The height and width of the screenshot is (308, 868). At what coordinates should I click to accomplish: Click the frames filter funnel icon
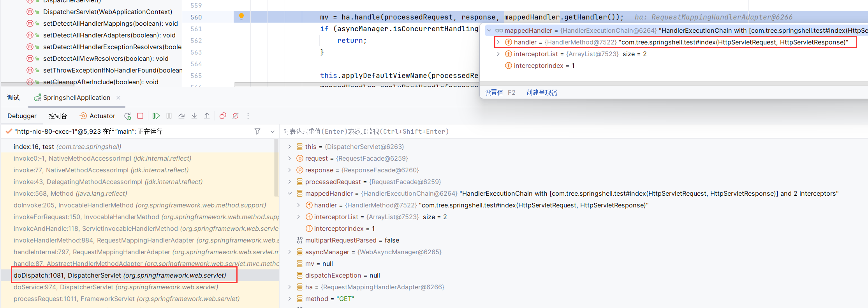click(257, 131)
